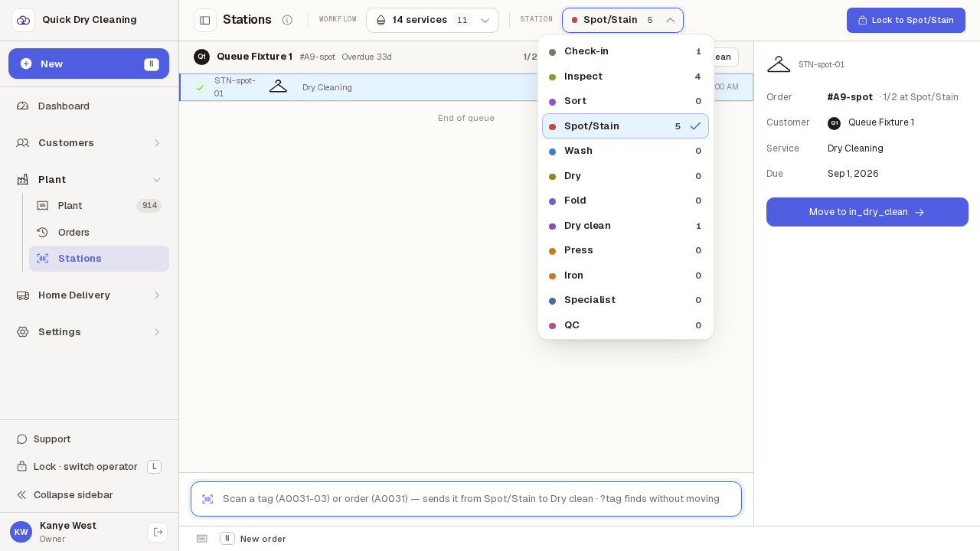This screenshot has width=980, height=551.
Task: Select the Dry station with olive dot
Action: pos(626,176)
